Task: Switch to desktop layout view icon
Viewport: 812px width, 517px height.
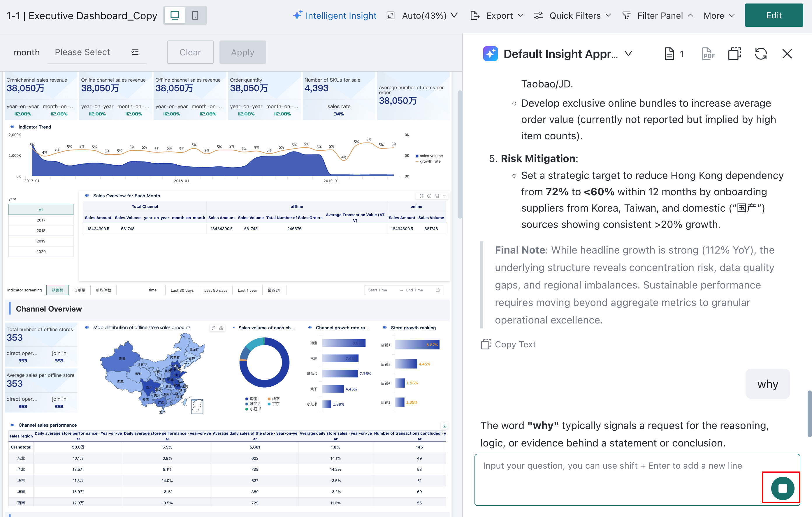Action: click(x=175, y=15)
